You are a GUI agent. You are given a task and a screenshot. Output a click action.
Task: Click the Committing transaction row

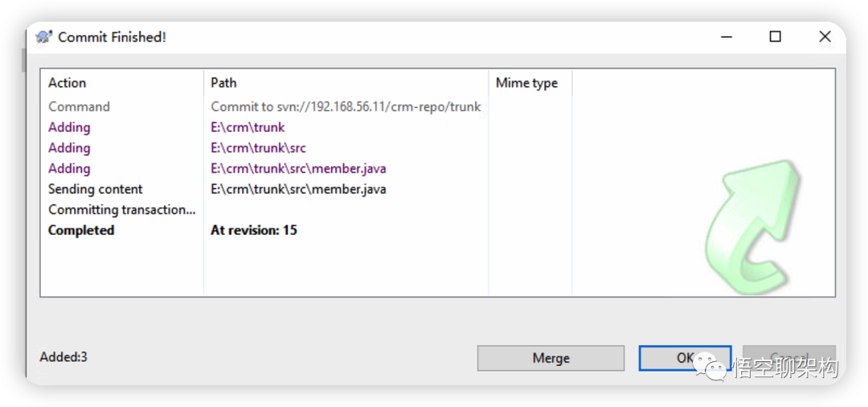(121, 210)
